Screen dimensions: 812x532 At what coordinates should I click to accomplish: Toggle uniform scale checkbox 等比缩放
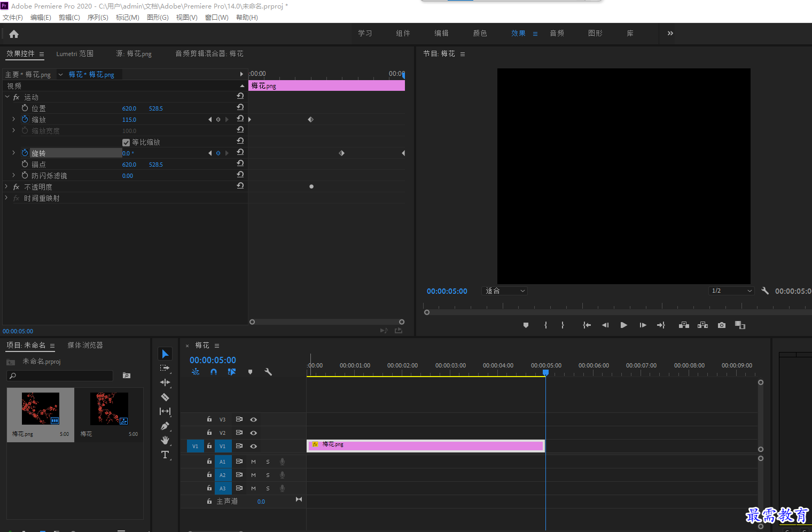(x=126, y=142)
